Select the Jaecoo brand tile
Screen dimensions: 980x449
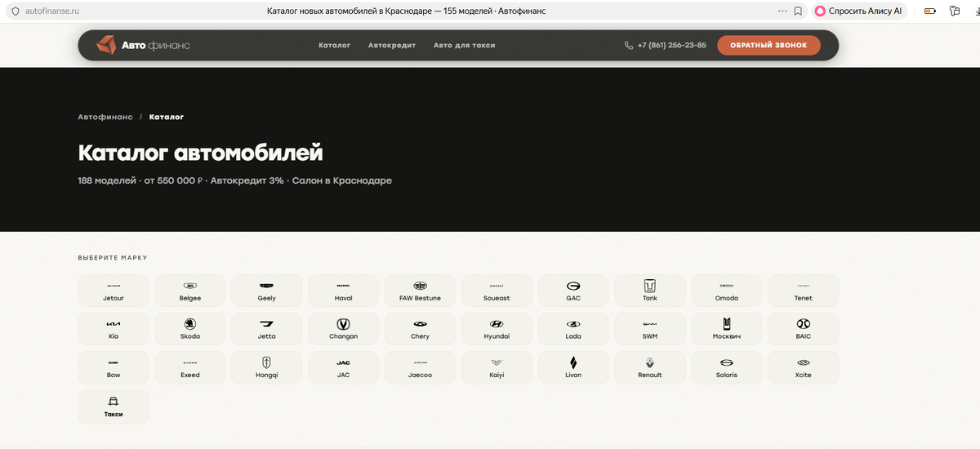pyautogui.click(x=420, y=367)
